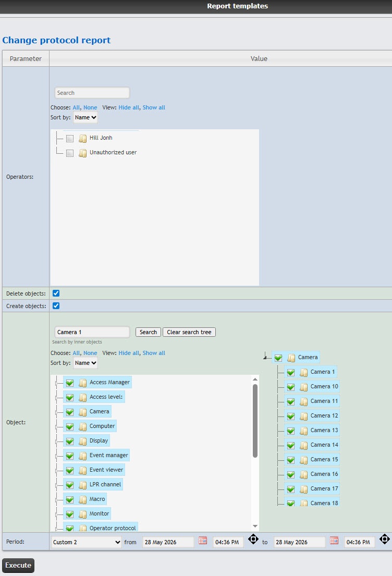The width and height of the screenshot is (392, 576).
Task: Uncheck the Delete objects checkbox
Action: click(x=56, y=293)
